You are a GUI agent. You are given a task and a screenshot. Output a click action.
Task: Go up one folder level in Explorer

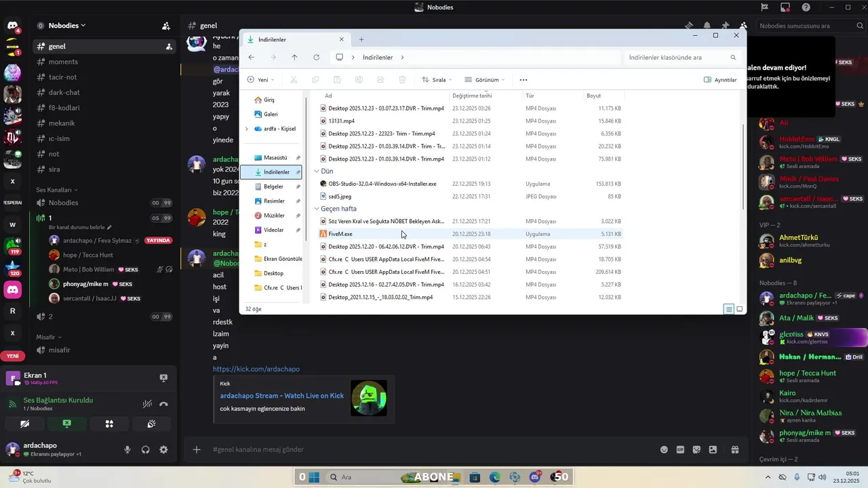[x=294, y=58]
